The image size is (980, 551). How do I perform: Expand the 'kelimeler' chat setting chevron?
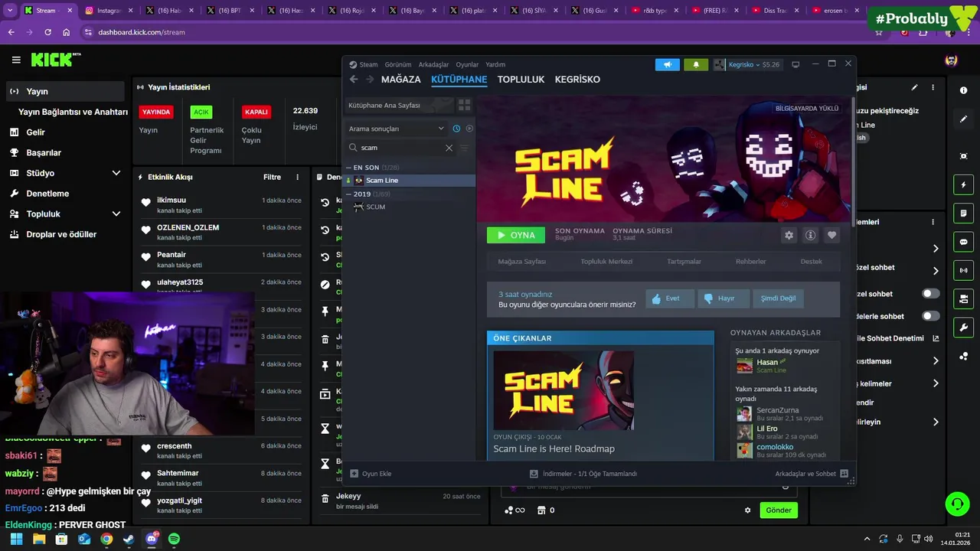[935, 383]
